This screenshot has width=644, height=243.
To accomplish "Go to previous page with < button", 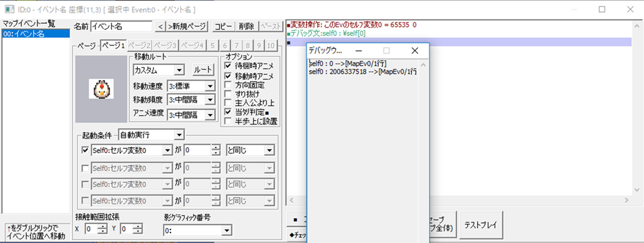I will pyautogui.click(x=161, y=27).
